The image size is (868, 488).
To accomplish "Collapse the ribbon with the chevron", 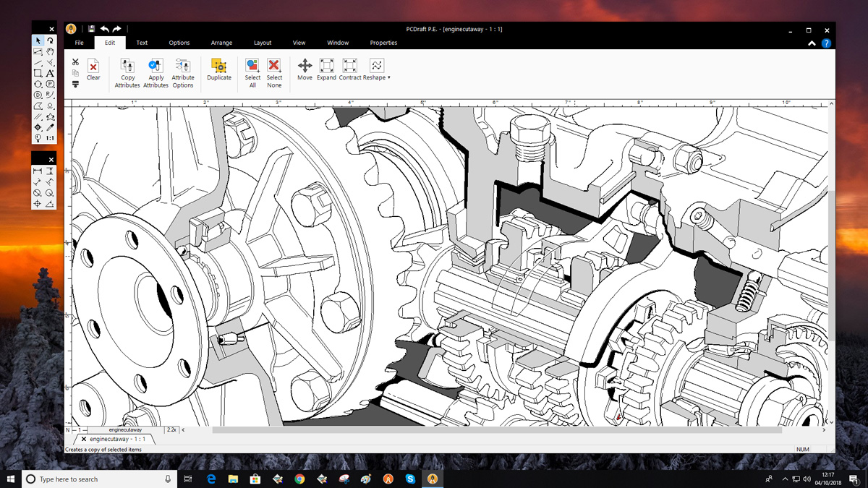I will [812, 43].
